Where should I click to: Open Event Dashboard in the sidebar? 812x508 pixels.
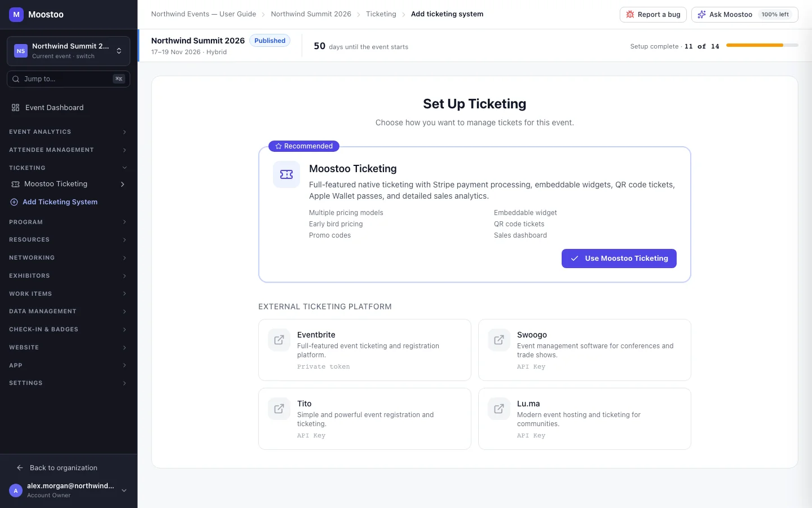(69, 107)
